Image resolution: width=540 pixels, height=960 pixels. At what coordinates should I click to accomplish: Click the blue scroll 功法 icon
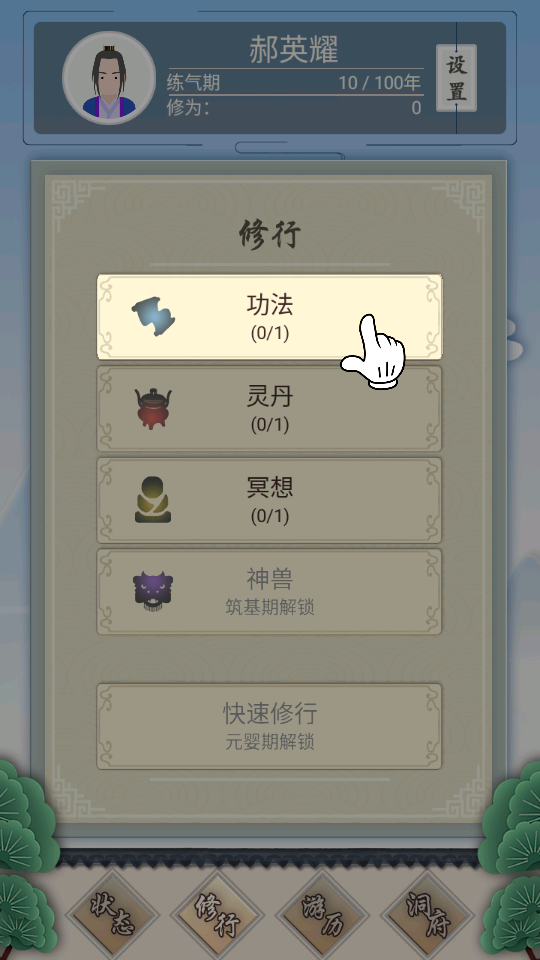point(154,317)
